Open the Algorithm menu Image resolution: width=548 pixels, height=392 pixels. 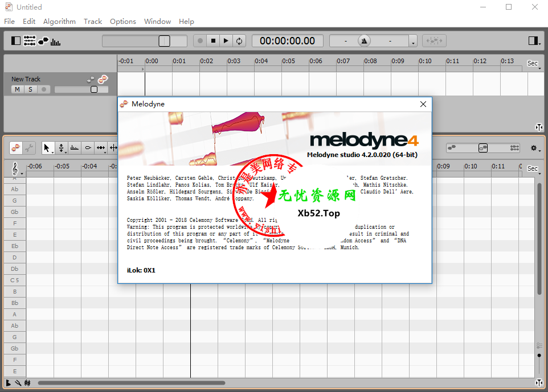click(59, 21)
